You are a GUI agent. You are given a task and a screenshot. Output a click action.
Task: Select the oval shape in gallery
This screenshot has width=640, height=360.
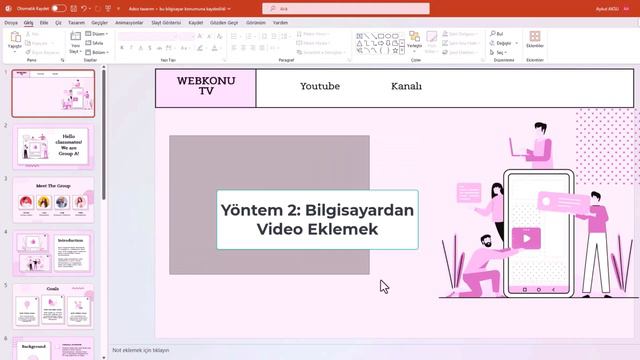coord(388,36)
